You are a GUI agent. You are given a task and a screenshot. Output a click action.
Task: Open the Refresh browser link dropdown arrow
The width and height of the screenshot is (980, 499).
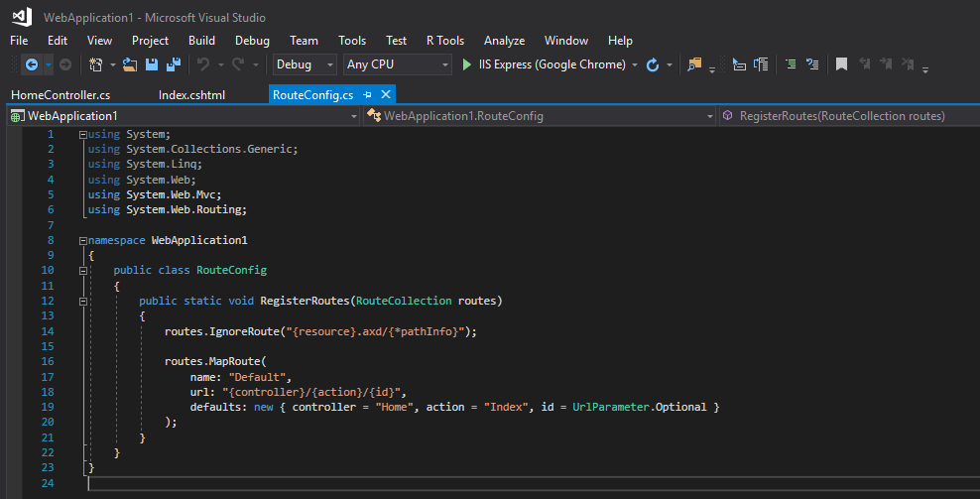[x=670, y=64]
